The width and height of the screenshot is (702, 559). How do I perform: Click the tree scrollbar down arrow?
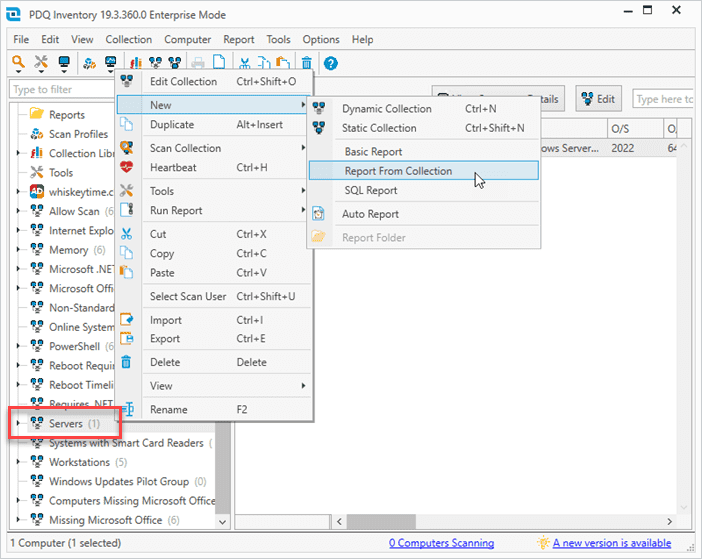tap(222, 522)
